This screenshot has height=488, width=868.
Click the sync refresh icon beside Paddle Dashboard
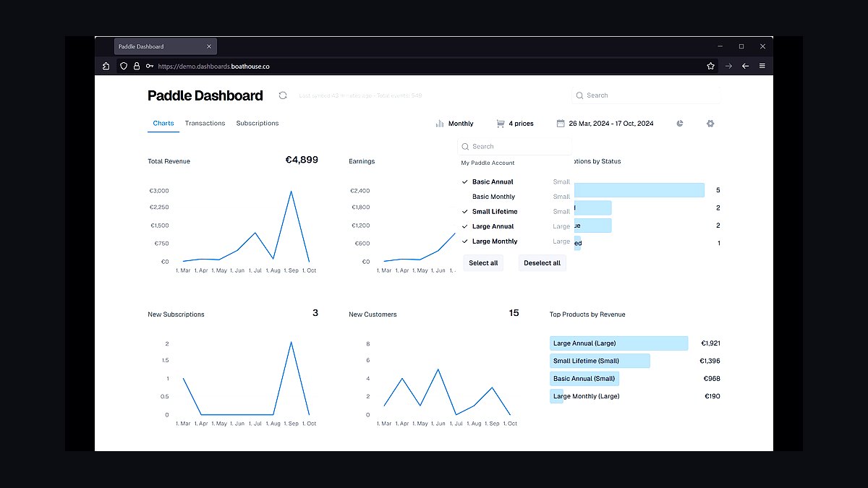tap(283, 95)
